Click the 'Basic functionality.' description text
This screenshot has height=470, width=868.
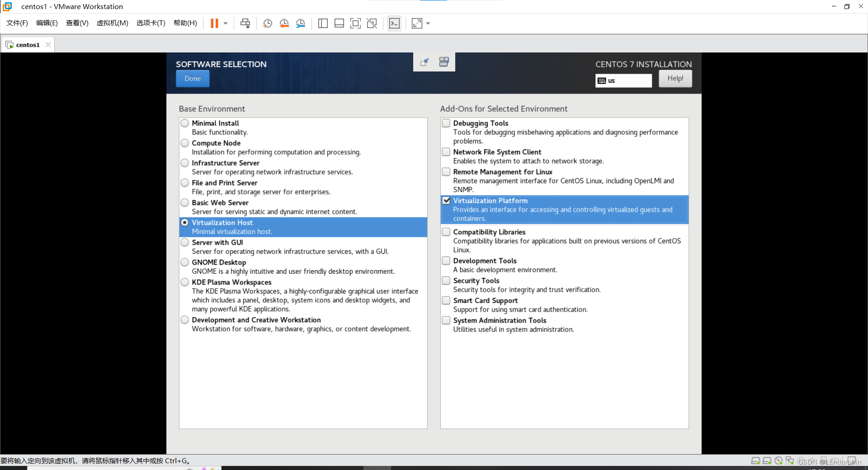(220, 132)
